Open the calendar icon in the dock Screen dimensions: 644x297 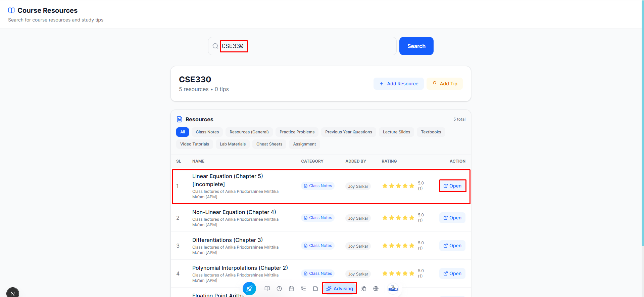tap(291, 289)
